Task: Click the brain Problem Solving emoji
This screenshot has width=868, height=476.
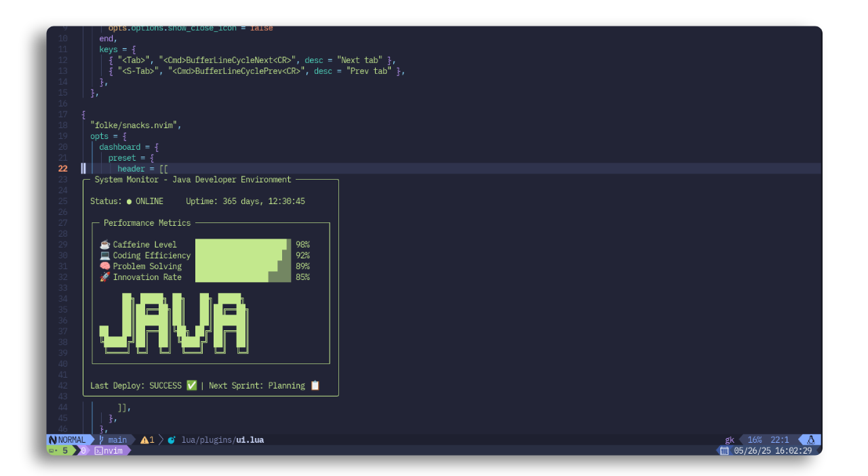Action: click(x=104, y=266)
